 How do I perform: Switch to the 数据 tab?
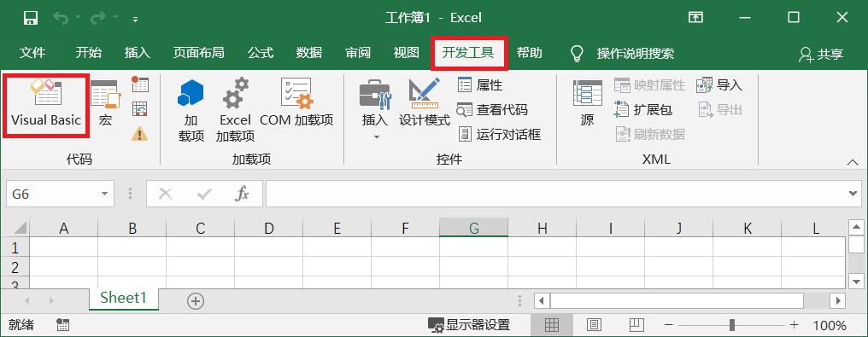click(309, 53)
